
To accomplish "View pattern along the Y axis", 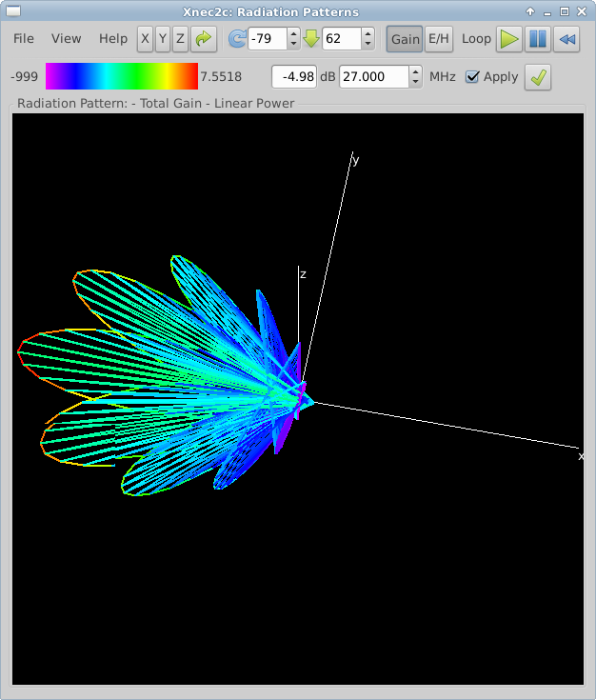I will pos(163,39).
